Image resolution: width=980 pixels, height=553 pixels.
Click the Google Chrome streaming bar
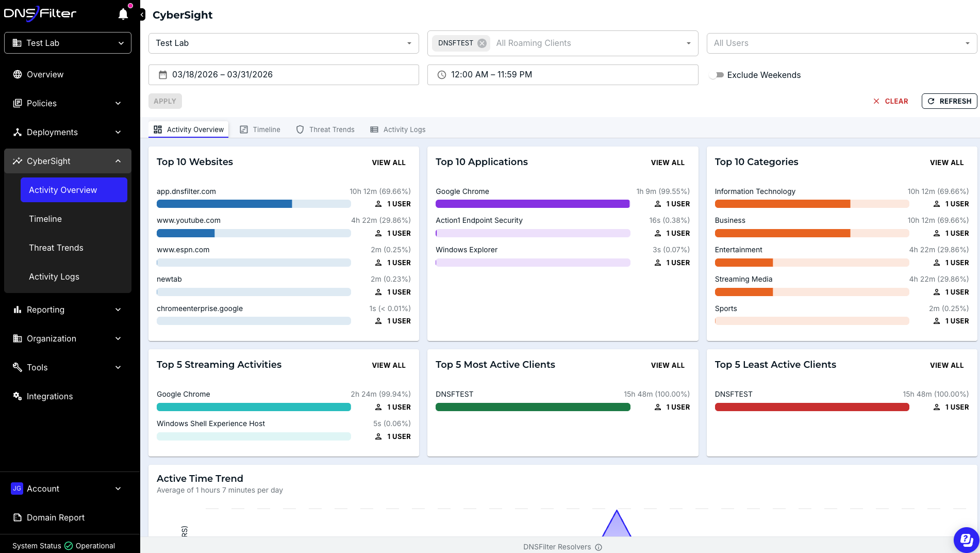[x=254, y=407]
